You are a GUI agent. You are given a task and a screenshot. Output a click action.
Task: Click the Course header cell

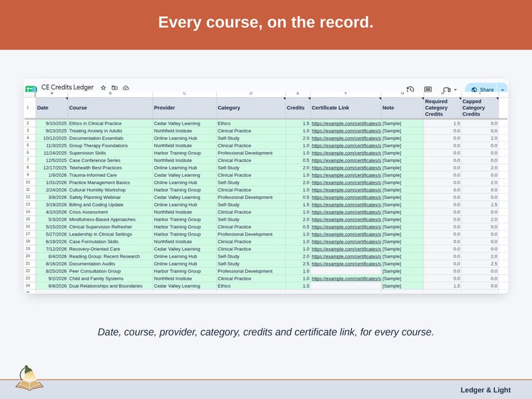point(111,108)
